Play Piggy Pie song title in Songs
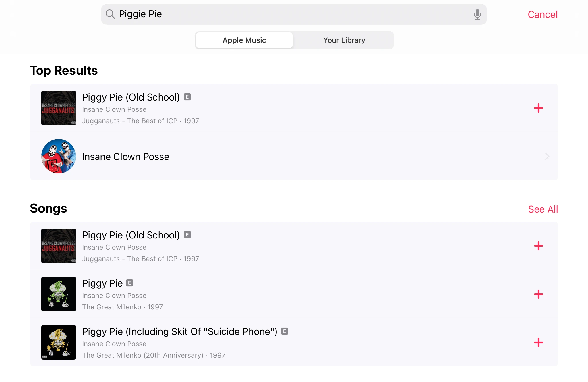 102,283
